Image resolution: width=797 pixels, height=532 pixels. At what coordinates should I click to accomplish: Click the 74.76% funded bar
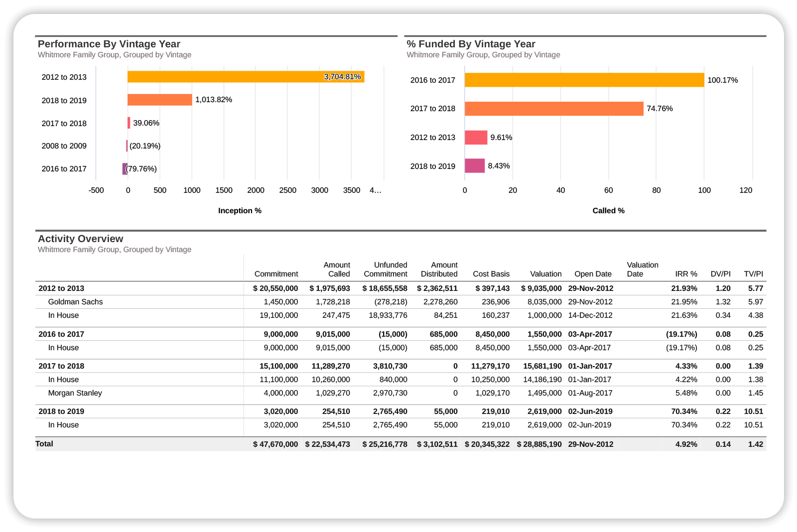(554, 109)
